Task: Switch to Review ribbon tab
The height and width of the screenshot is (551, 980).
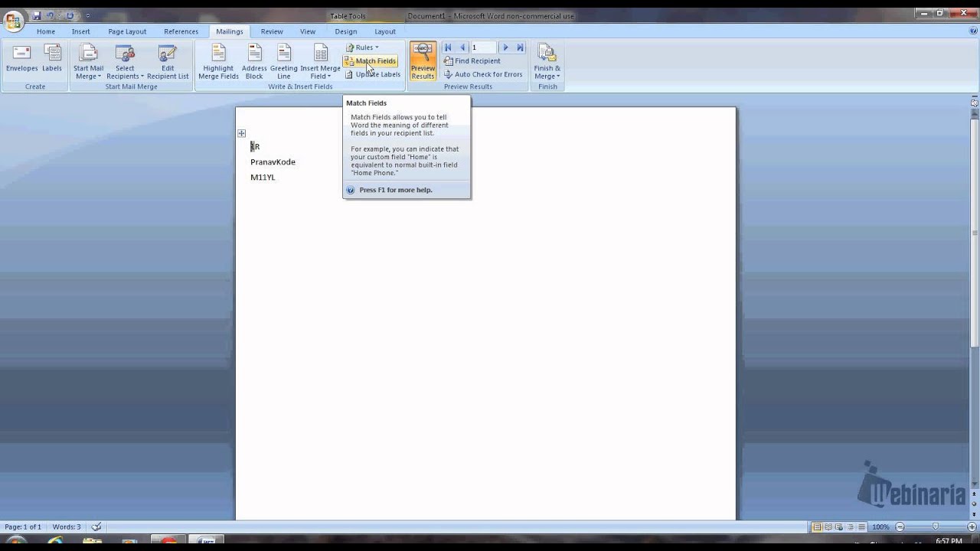Action: (x=272, y=31)
